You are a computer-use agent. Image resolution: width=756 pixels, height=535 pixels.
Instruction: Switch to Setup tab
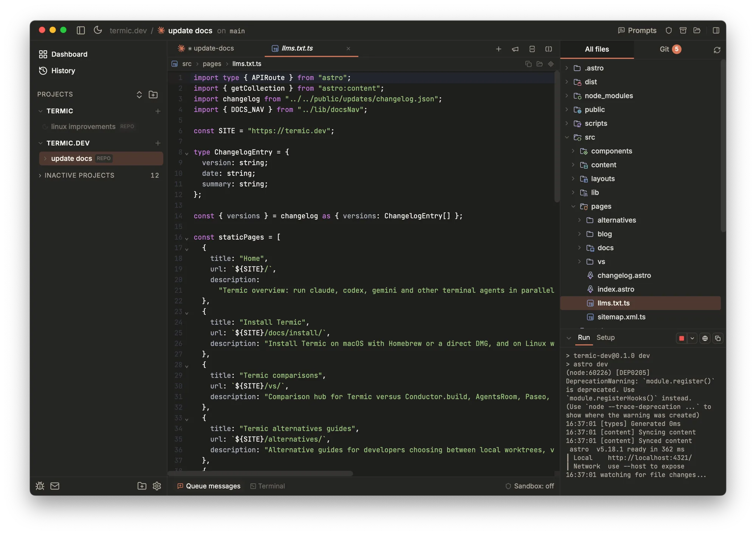[x=605, y=338]
